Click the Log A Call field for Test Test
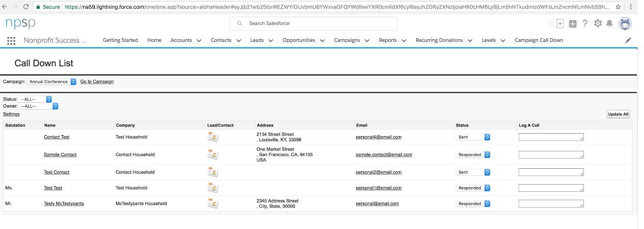Screen dimensions: 644x229 pyautogui.click(x=551, y=188)
